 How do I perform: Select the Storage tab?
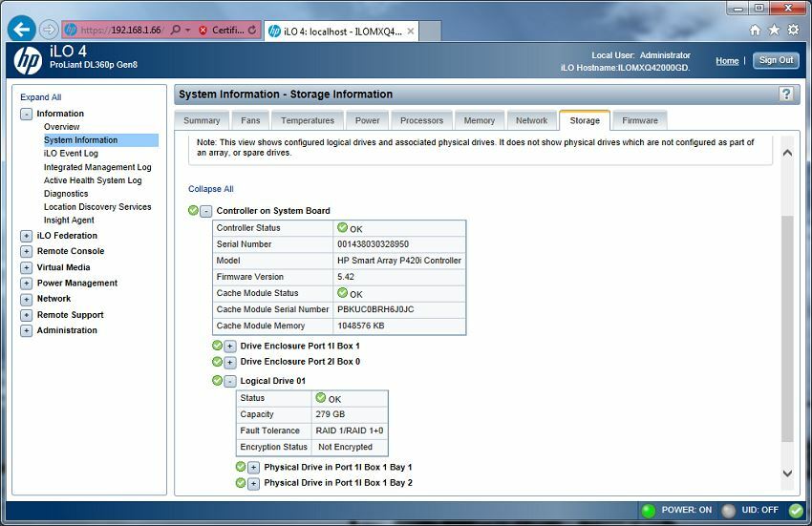coord(585,120)
